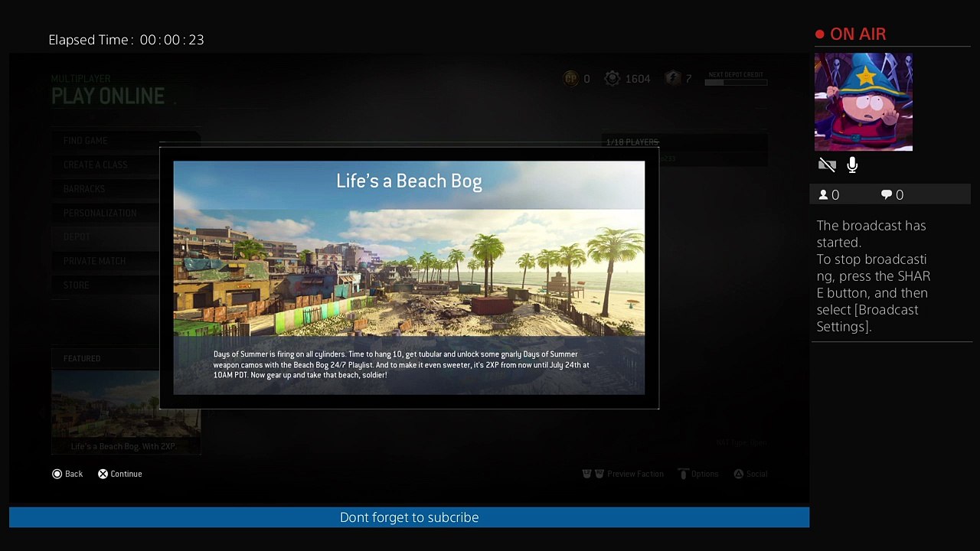Toggle the broadcast microphone icon
The image size is (980, 551).
[852, 165]
